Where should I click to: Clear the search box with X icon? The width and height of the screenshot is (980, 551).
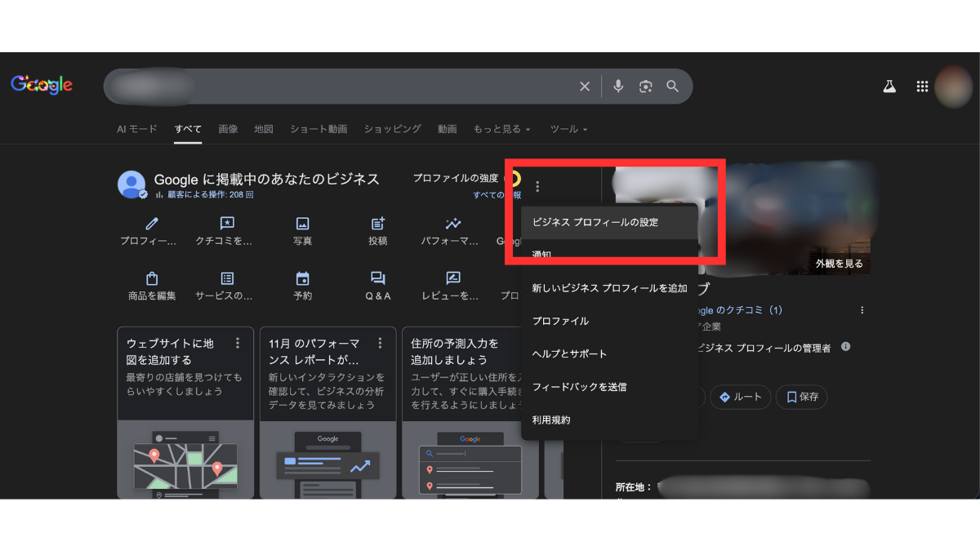coord(585,87)
